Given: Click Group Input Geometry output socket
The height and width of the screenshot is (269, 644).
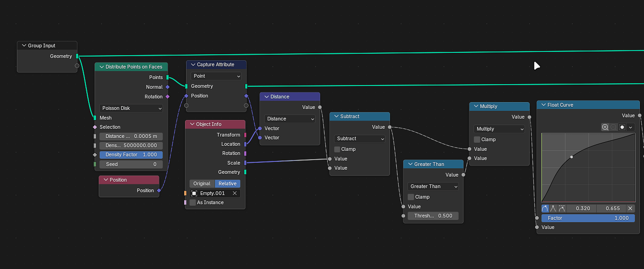Looking at the screenshot, I should 77,57.
